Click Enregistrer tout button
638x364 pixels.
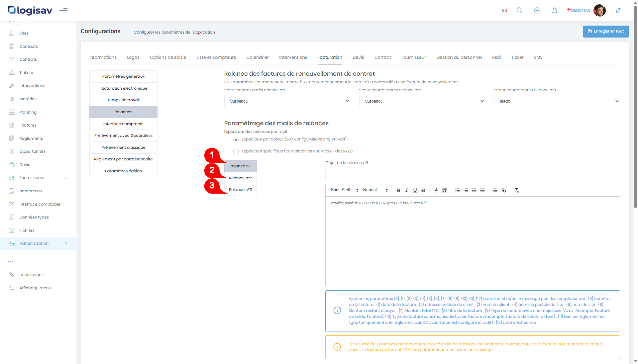[x=605, y=31]
